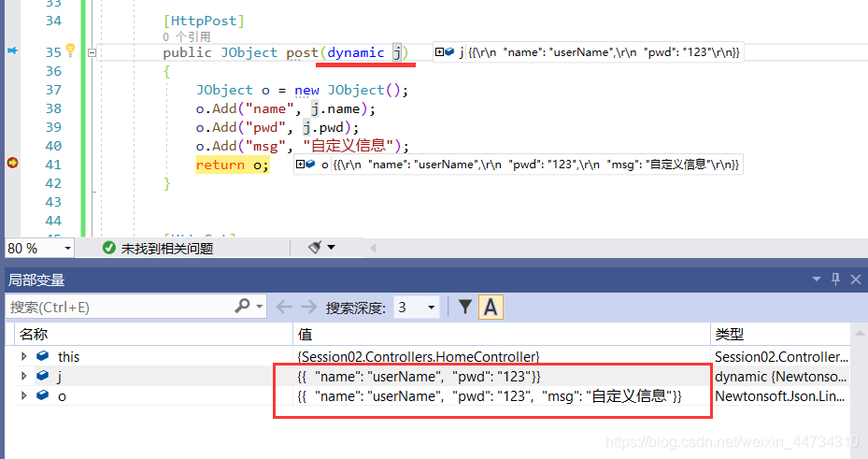Image resolution: width=868 pixels, height=459 pixels.
Task: Click the code cleanup broom icon
Action: [315, 247]
